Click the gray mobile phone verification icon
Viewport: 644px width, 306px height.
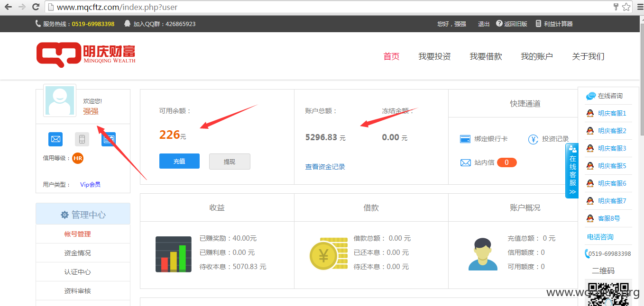pos(82,139)
